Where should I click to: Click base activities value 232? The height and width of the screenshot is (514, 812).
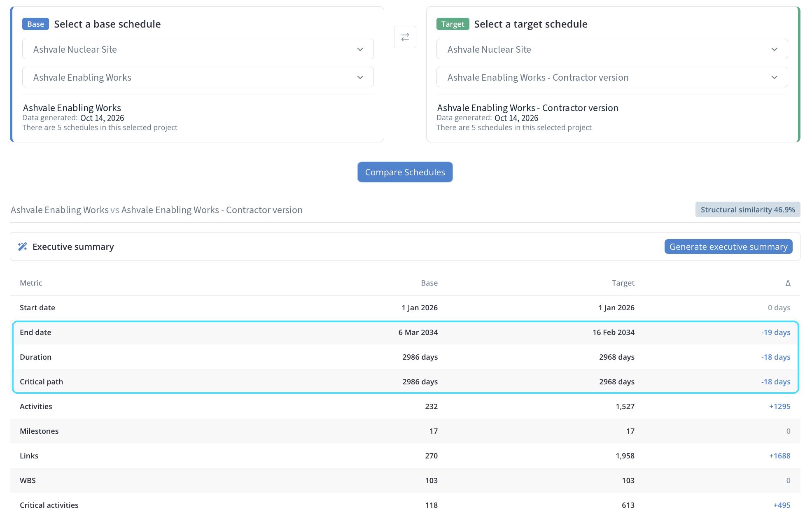coord(432,406)
